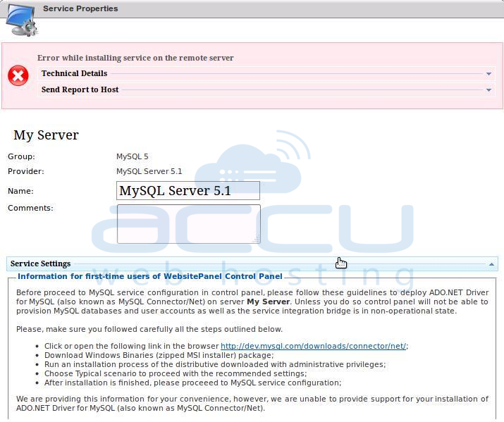Screen dimensions: 504x422
Task: Click the 'Provider:' label
Action: pyautogui.click(x=25, y=171)
